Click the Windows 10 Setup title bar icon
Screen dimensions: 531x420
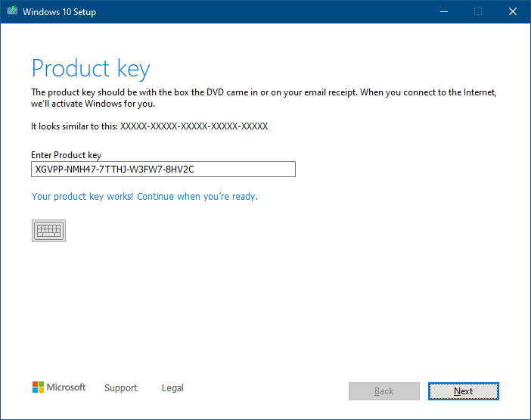(13, 11)
